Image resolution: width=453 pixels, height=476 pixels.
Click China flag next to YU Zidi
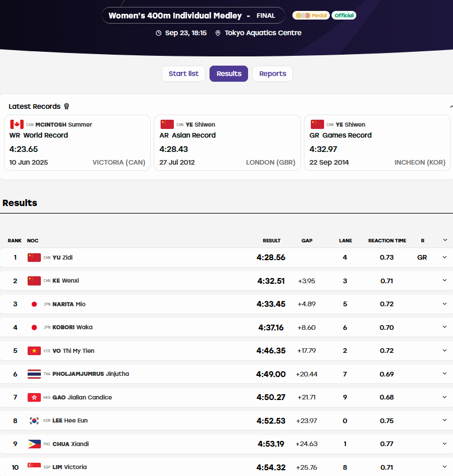(34, 257)
